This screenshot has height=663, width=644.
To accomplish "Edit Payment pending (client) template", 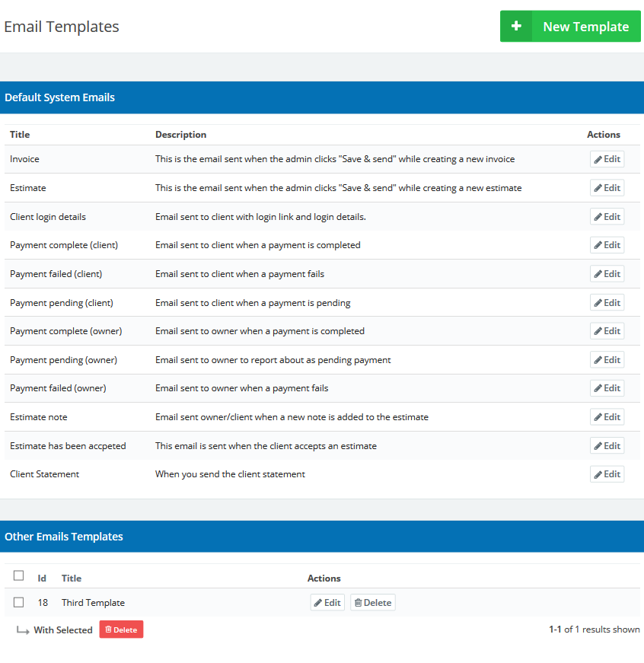I will click(x=607, y=303).
